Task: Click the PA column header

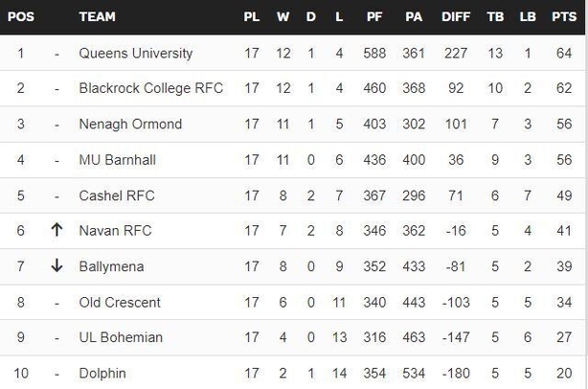Action: (x=414, y=17)
